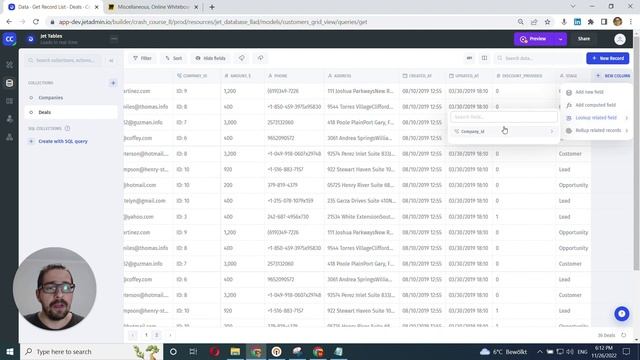Open the browser extensions puzzle icon
The width and height of the screenshot is (640, 360).
click(x=591, y=22)
